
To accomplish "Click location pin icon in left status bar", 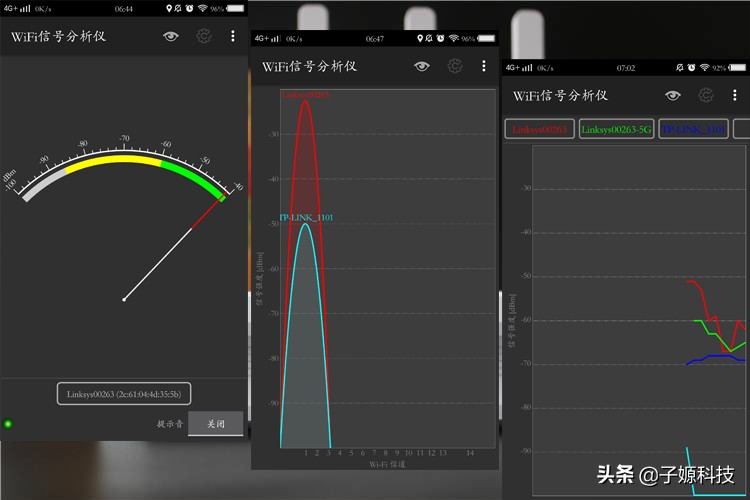I will [x=169, y=8].
